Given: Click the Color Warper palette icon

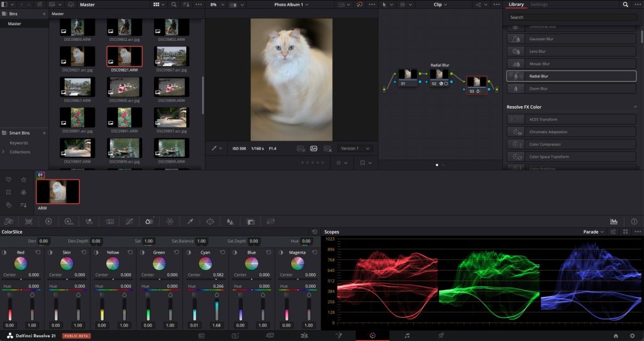Looking at the screenshot, I should [170, 222].
